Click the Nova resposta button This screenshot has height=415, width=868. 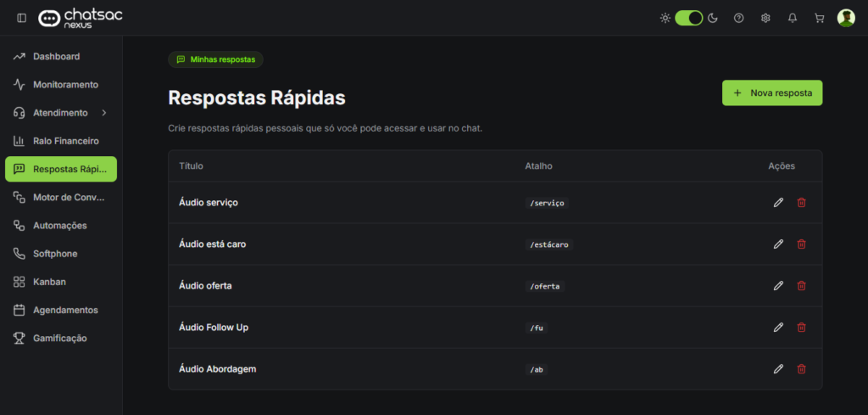(772, 93)
